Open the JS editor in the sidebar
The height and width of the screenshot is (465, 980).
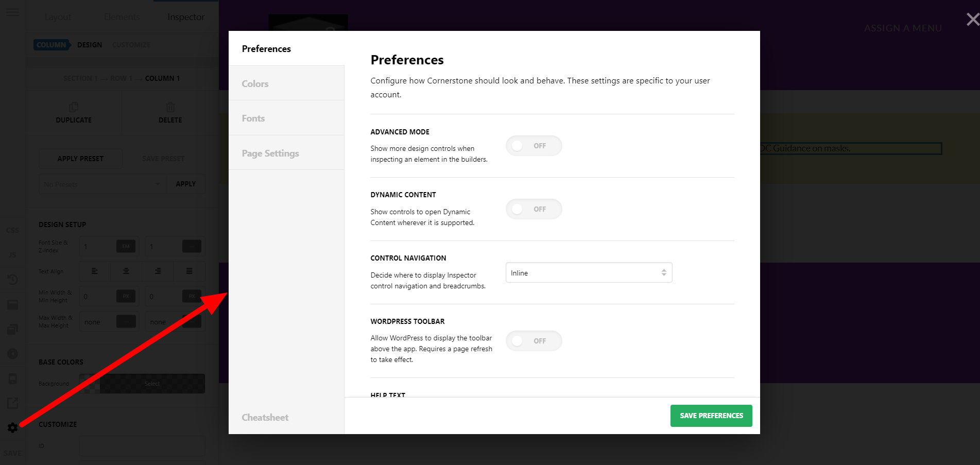[12, 255]
